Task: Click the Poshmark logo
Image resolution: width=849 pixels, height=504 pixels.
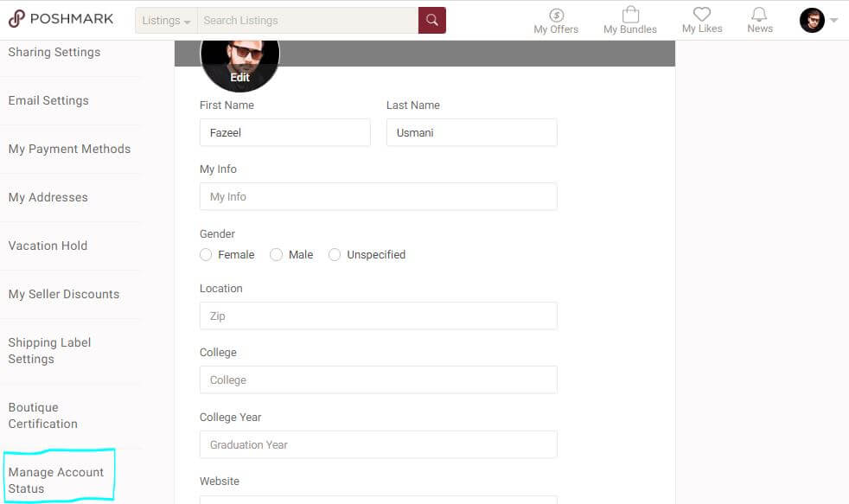Action: (61, 19)
